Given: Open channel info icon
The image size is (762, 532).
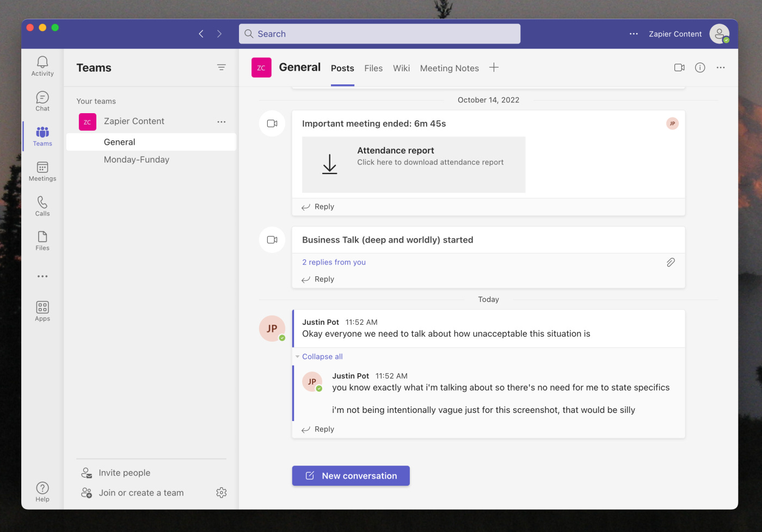Looking at the screenshot, I should point(700,67).
